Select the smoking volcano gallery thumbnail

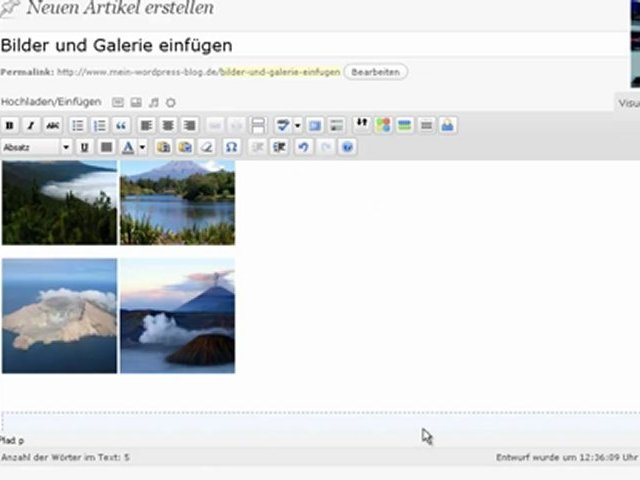[177, 316]
